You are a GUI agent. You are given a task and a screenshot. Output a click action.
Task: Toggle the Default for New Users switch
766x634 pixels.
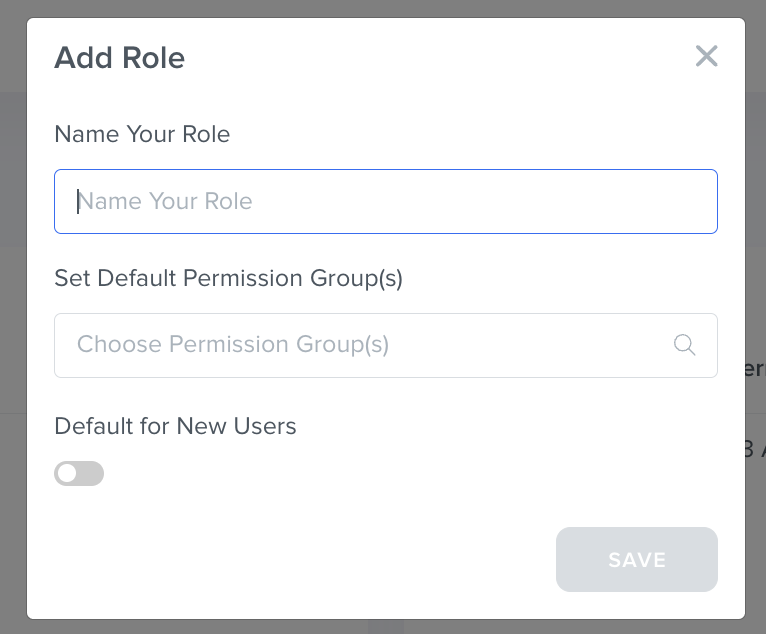coord(79,473)
